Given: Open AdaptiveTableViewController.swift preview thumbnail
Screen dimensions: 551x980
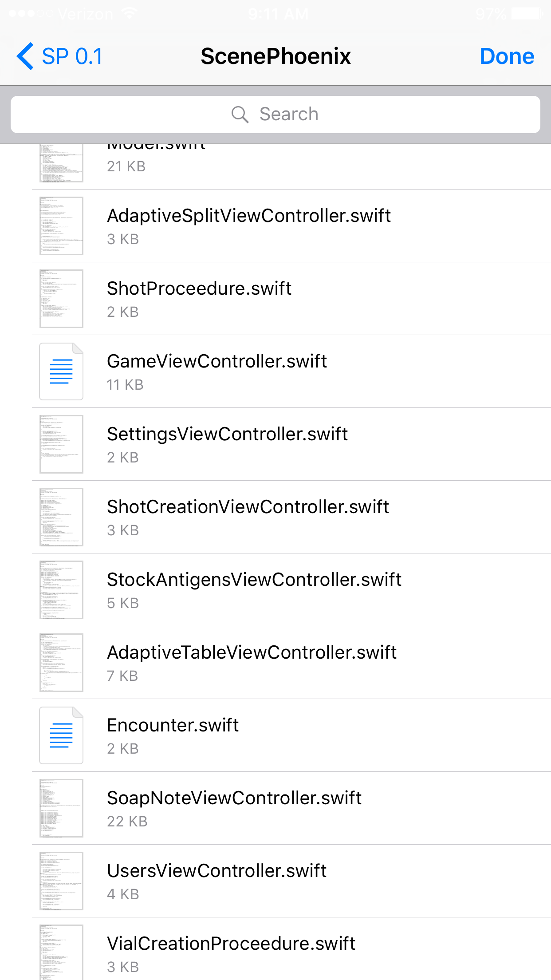Looking at the screenshot, I should 61,663.
